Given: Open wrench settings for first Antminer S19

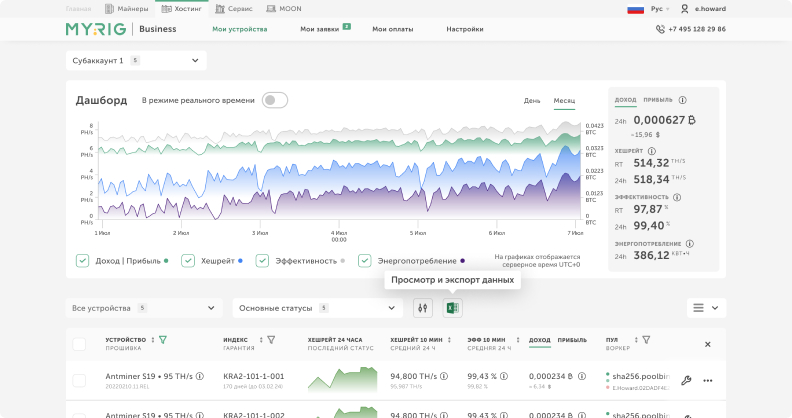Looking at the screenshot, I should click(686, 380).
